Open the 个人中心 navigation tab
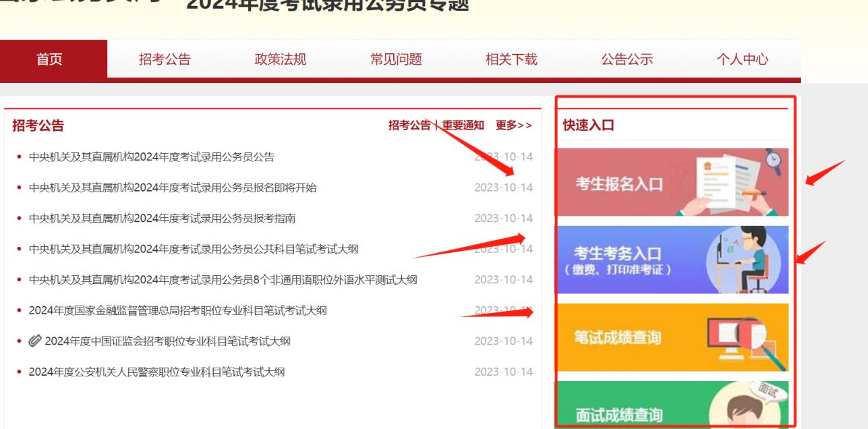This screenshot has height=429, width=868. point(743,59)
